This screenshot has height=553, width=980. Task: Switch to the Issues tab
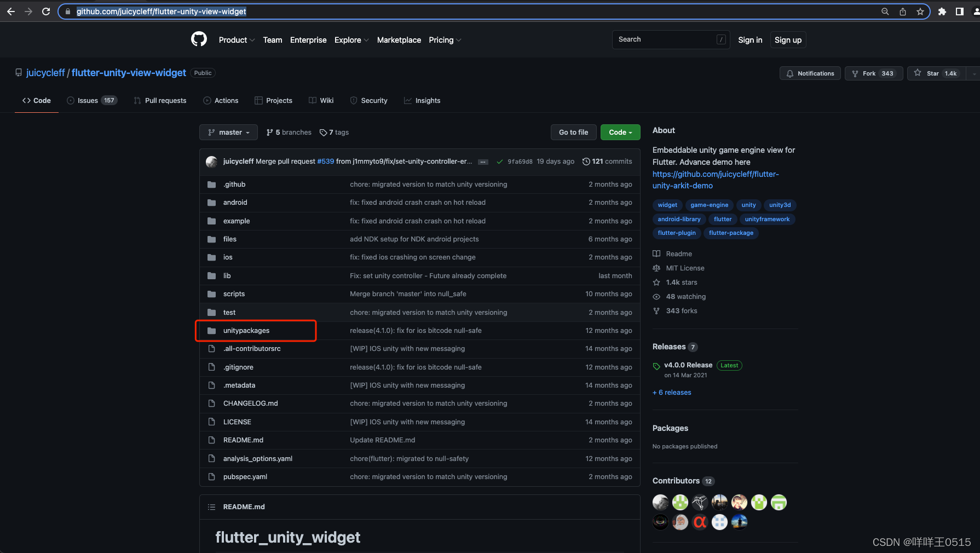point(92,101)
